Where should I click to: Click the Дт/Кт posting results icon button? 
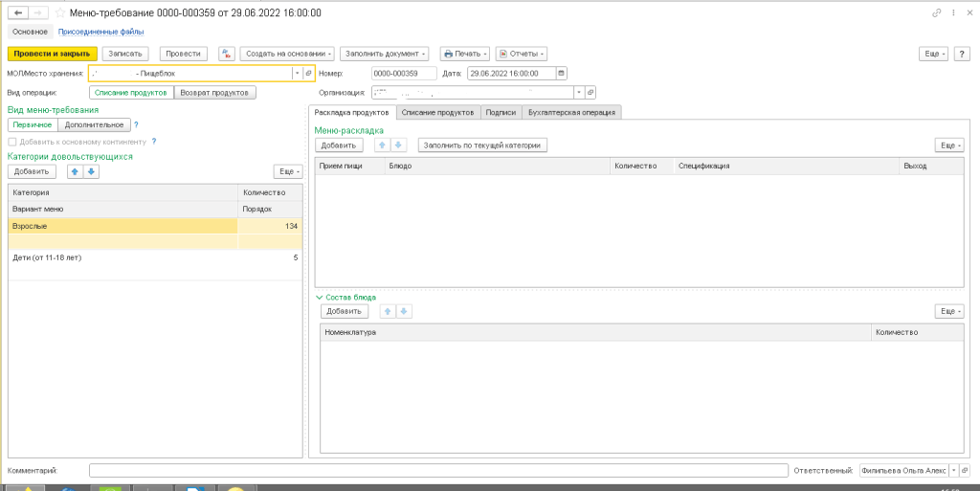pyautogui.click(x=226, y=54)
